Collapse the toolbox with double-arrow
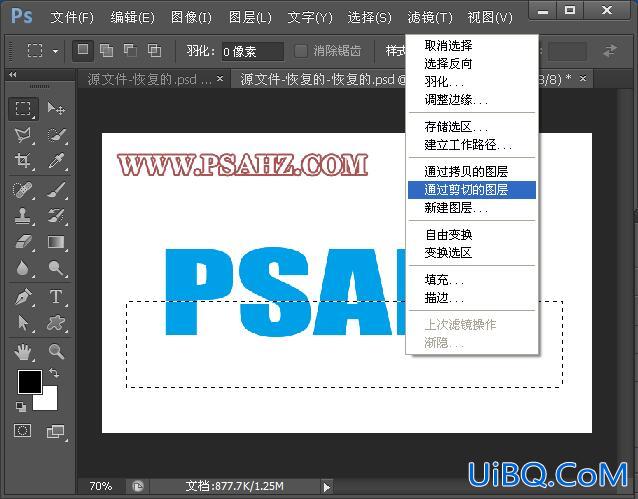 [13, 74]
